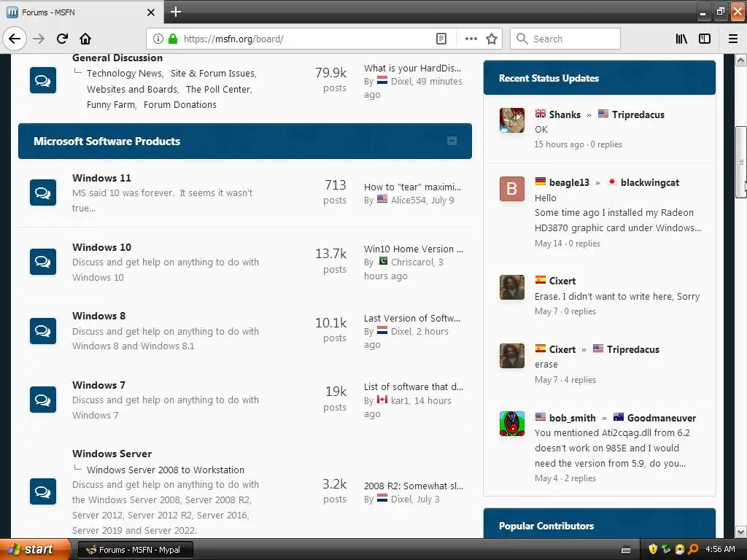The width and height of the screenshot is (747, 560).
Task: Collapse the Microsoft Software Products category
Action: point(452,141)
